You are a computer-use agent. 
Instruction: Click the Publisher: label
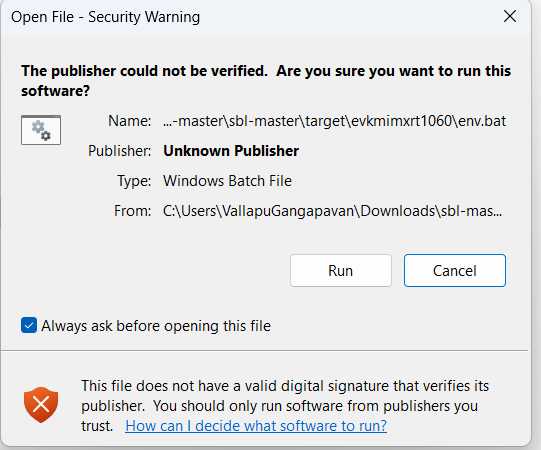pos(119,151)
